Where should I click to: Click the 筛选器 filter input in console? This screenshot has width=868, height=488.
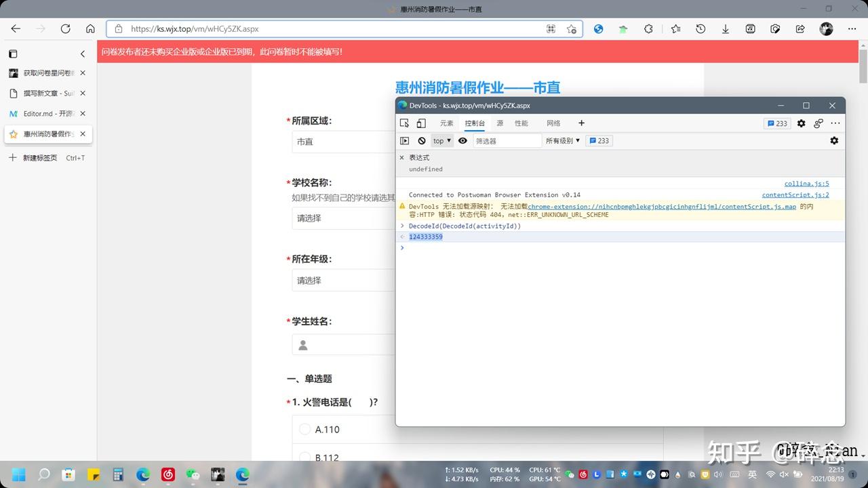507,140
